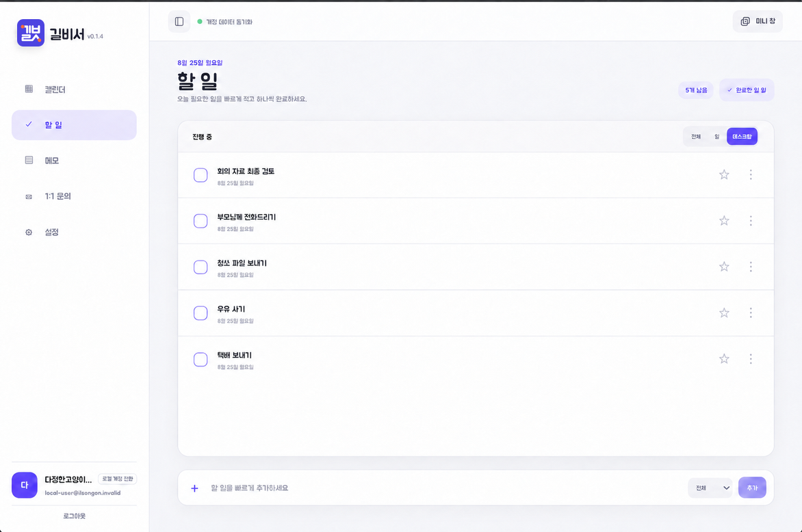This screenshot has width=802, height=532.
Task: Check off the 회의 자료 최종 검토 task
Action: coord(200,175)
